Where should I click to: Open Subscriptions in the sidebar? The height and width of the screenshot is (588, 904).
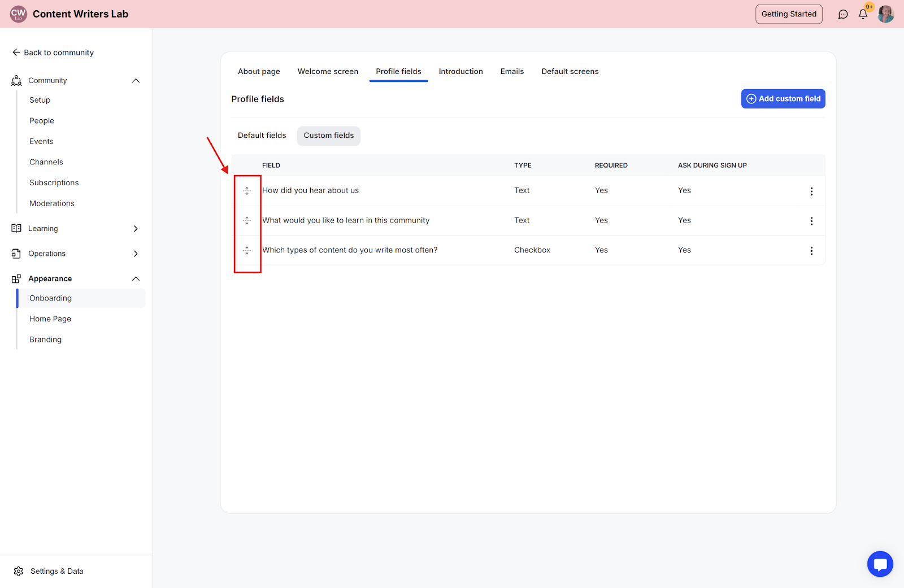54,183
